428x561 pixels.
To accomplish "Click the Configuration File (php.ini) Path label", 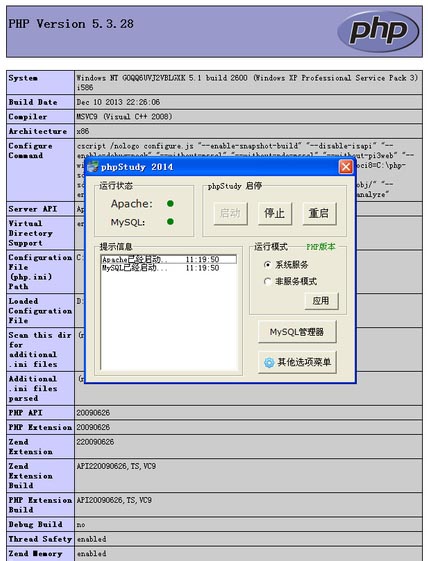I will click(40, 272).
